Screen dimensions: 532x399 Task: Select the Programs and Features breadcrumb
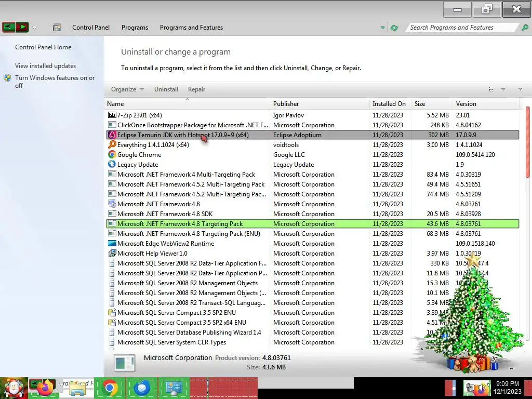point(191,28)
